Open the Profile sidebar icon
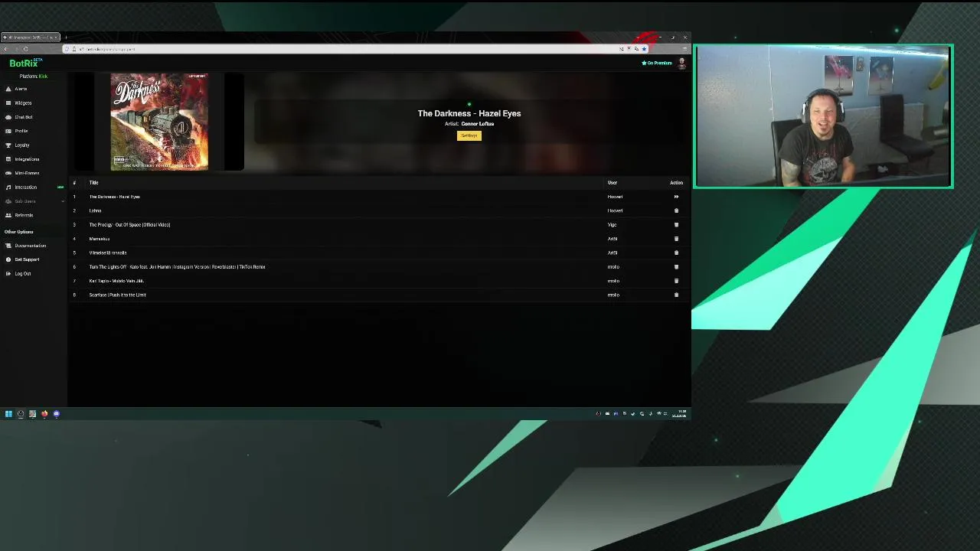Screen dimensions: 980x551 click(x=8, y=131)
